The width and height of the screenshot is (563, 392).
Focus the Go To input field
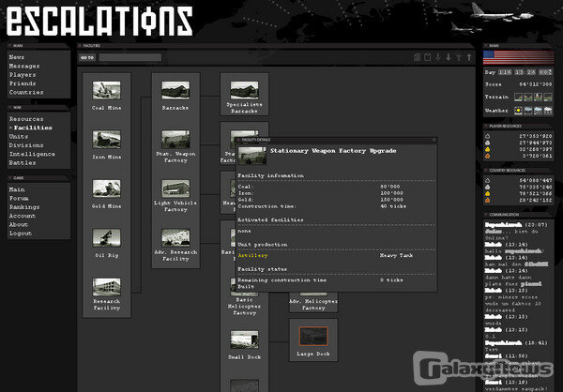(130, 57)
